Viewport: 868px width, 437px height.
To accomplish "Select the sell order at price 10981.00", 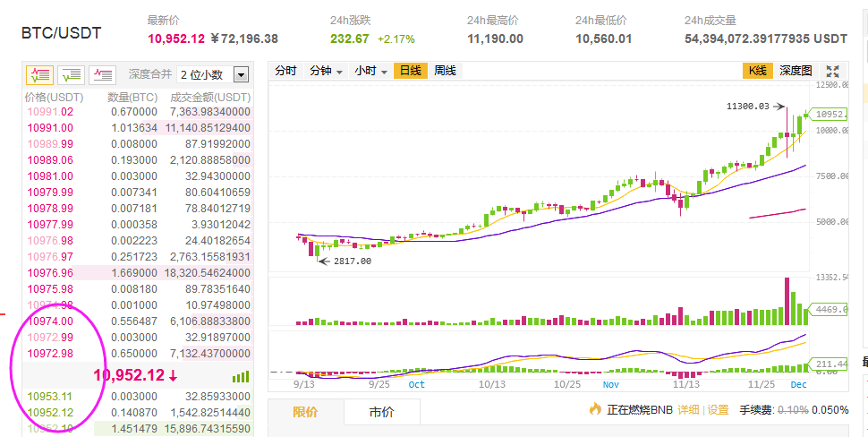I will 137,176.
